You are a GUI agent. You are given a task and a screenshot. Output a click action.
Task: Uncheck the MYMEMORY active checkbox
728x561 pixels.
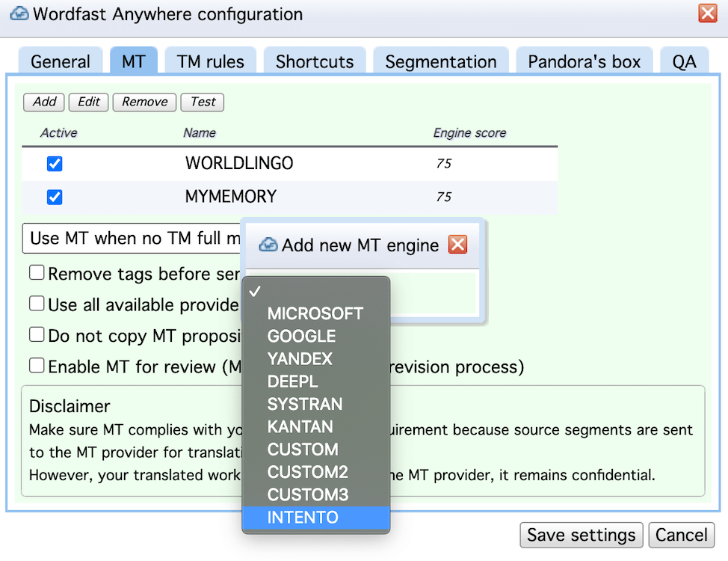55,197
